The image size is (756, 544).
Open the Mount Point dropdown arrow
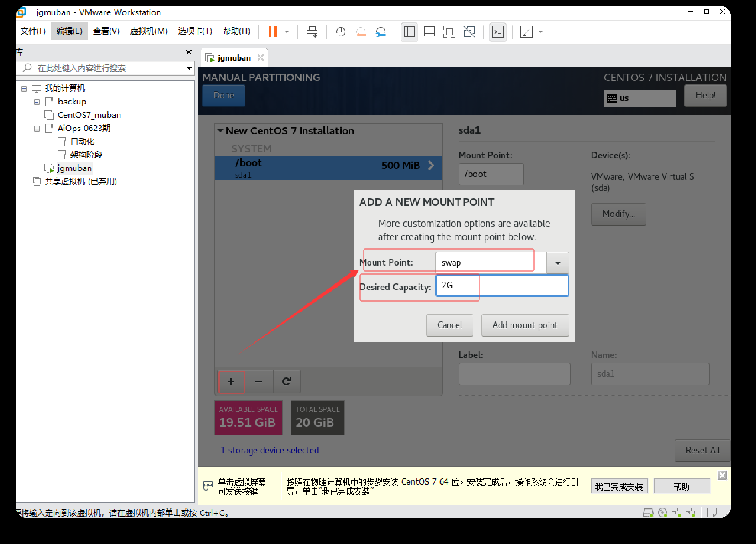coord(558,263)
